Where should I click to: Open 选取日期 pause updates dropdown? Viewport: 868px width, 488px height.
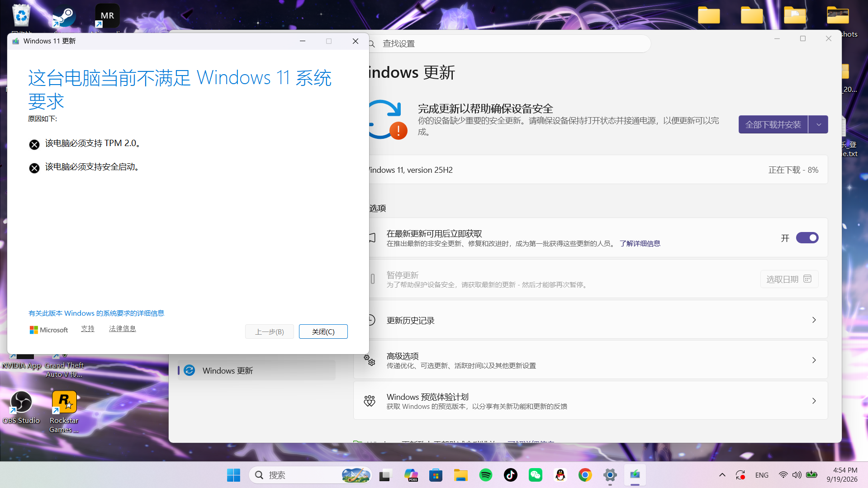[x=789, y=279]
